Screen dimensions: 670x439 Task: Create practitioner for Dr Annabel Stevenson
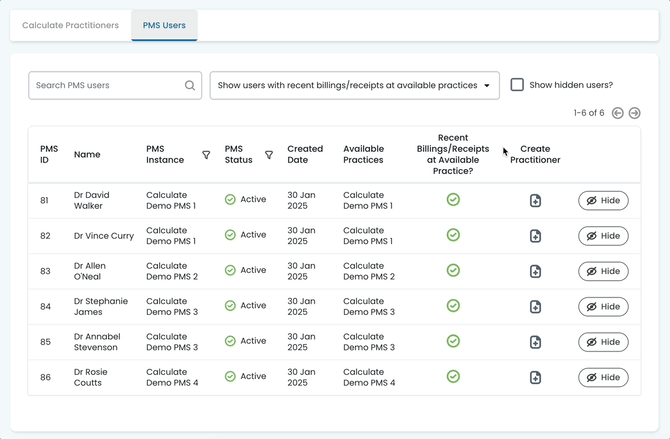(535, 342)
